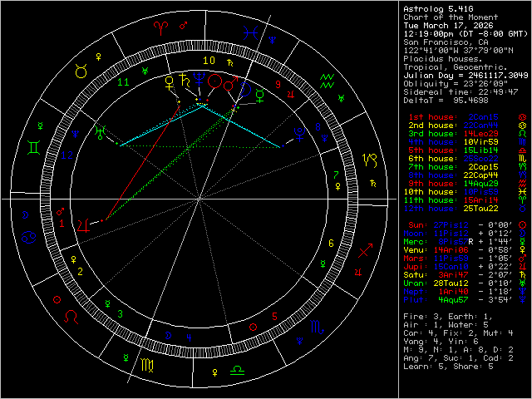Select the 'Chart of the Moment' line

tap(451, 17)
